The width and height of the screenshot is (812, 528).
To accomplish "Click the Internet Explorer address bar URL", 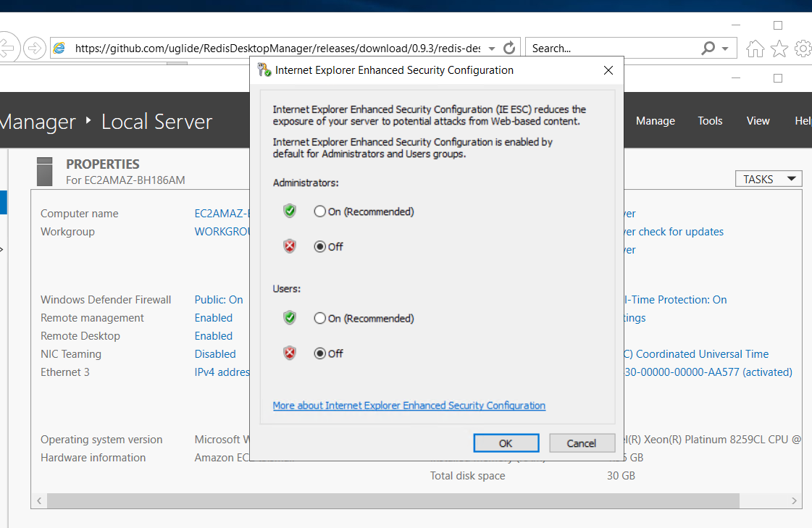I will (x=277, y=48).
